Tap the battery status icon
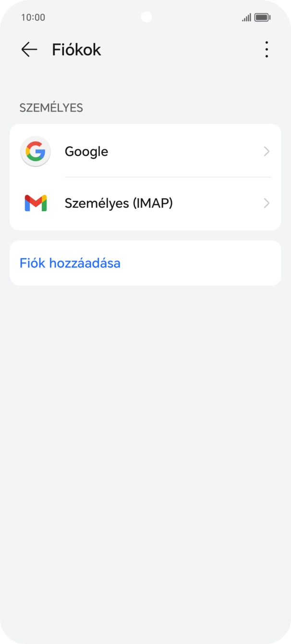Screen dimensions: 291x644 (261, 17)
